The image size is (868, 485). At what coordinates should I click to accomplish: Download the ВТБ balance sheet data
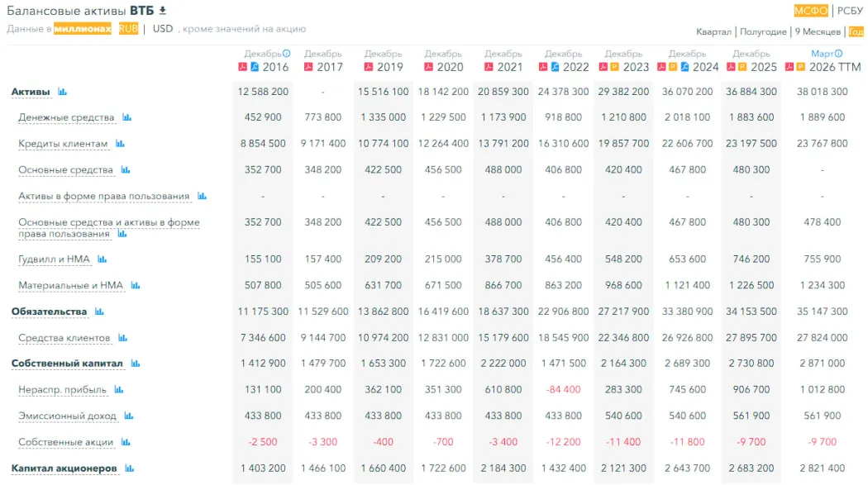(x=163, y=11)
